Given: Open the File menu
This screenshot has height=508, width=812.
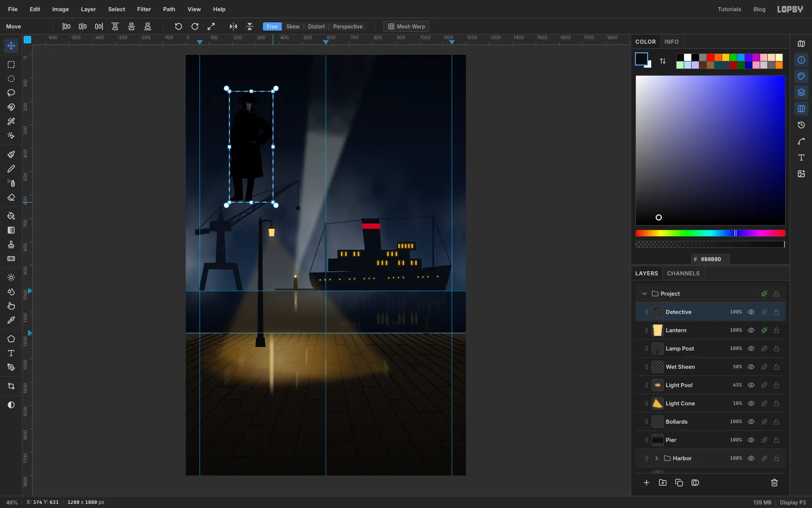Looking at the screenshot, I should point(13,9).
